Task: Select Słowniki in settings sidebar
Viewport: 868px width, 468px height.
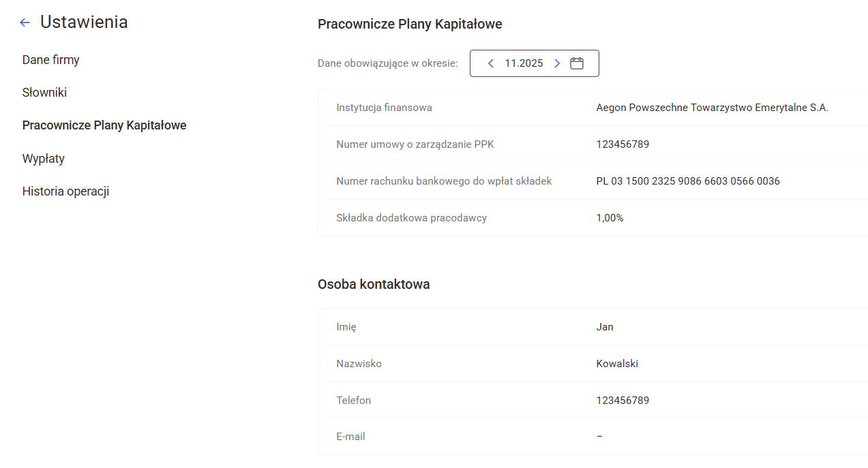Action: coord(44,93)
